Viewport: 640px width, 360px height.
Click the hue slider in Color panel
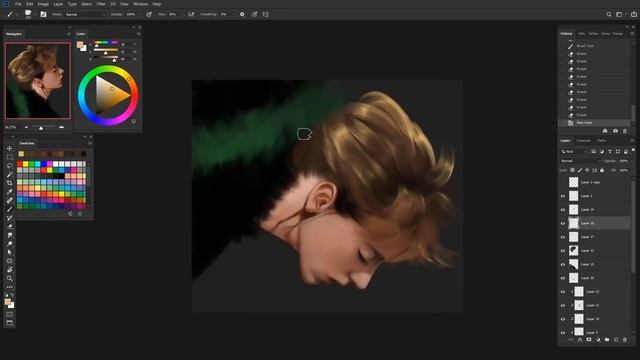click(106, 42)
